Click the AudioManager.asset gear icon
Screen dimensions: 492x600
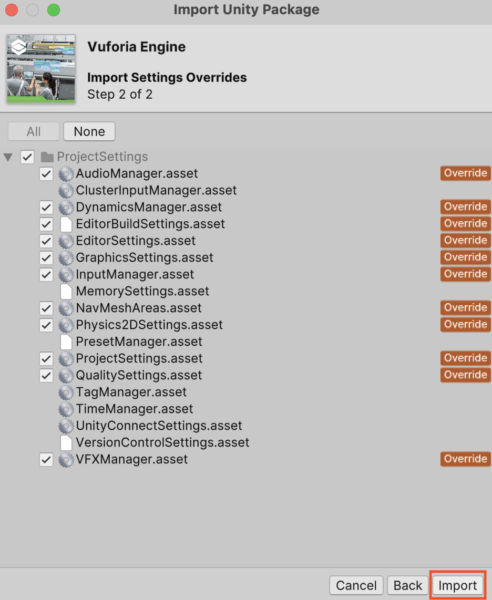[66, 174]
